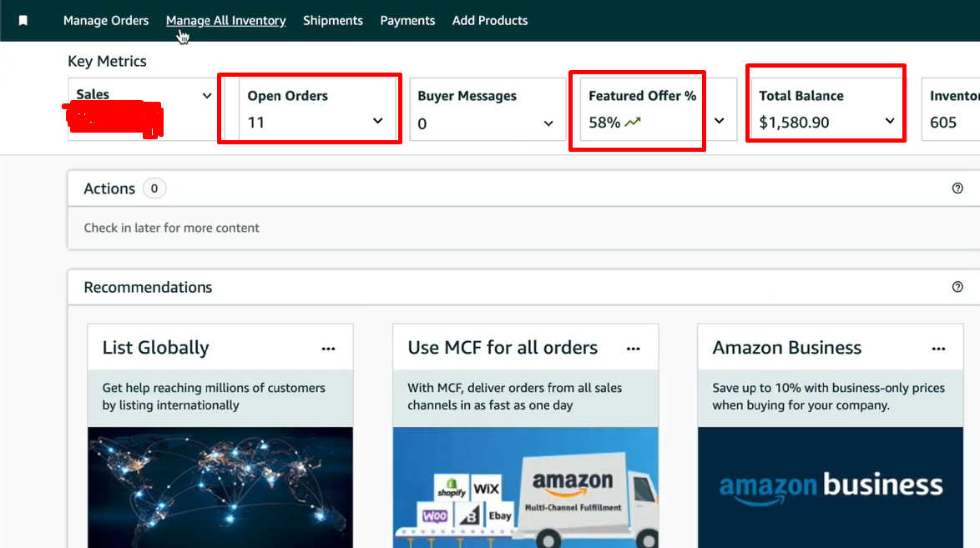Expand the Buyer Messages dropdown chevron
The image size is (980, 548).
coord(548,123)
